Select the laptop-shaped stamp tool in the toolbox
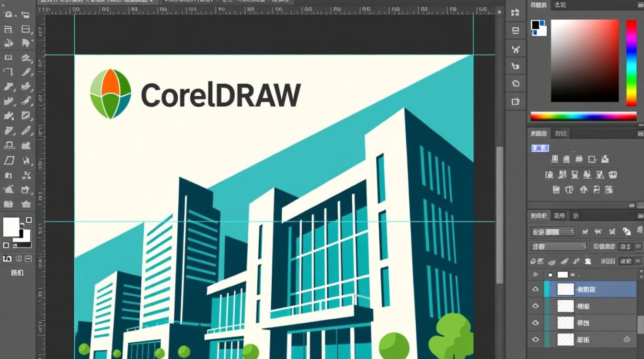Image resolution: width=644 pixels, height=359 pixels. [9, 145]
